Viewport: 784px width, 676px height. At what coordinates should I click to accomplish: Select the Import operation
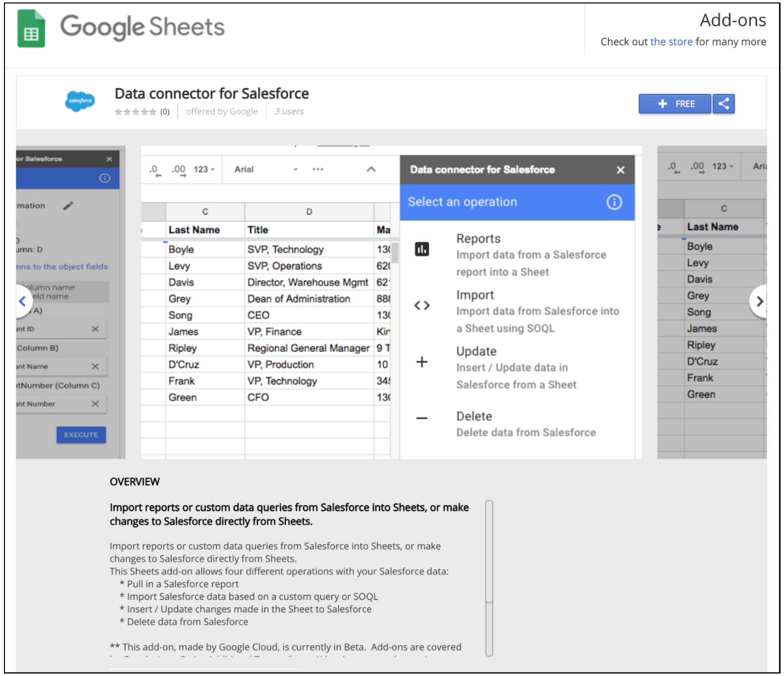click(x=518, y=311)
